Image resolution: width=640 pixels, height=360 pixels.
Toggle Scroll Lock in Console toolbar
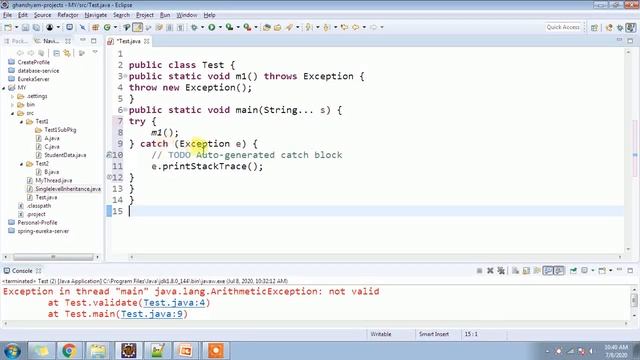(526, 271)
